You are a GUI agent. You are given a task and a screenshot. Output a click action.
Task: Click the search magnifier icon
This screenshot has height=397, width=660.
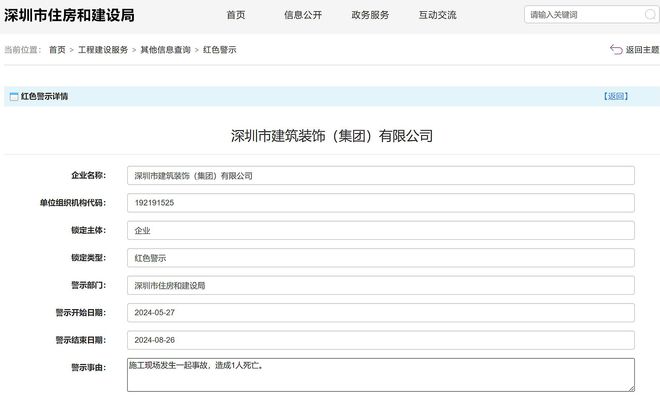(x=650, y=15)
